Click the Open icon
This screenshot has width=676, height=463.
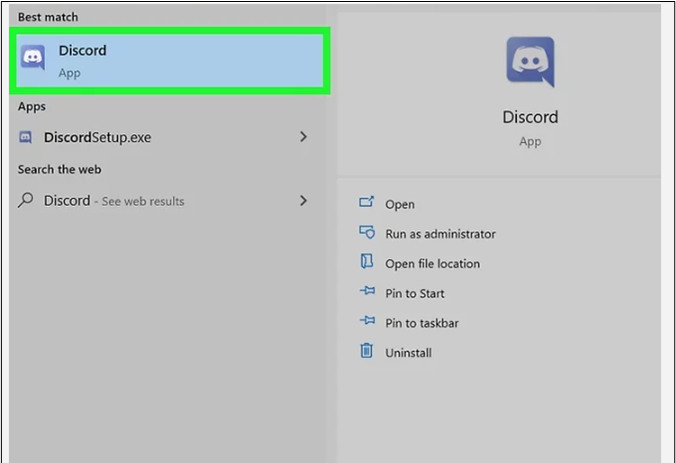pyautogui.click(x=366, y=202)
